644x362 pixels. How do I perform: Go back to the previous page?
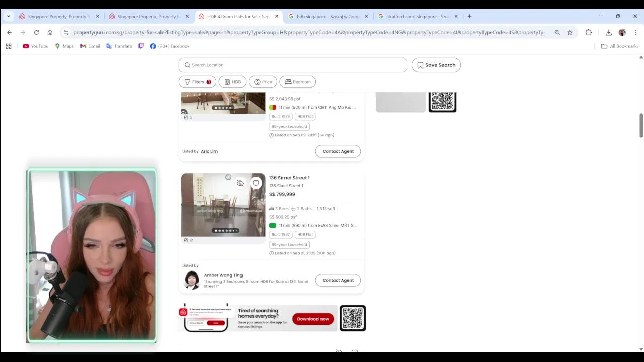[x=9, y=32]
